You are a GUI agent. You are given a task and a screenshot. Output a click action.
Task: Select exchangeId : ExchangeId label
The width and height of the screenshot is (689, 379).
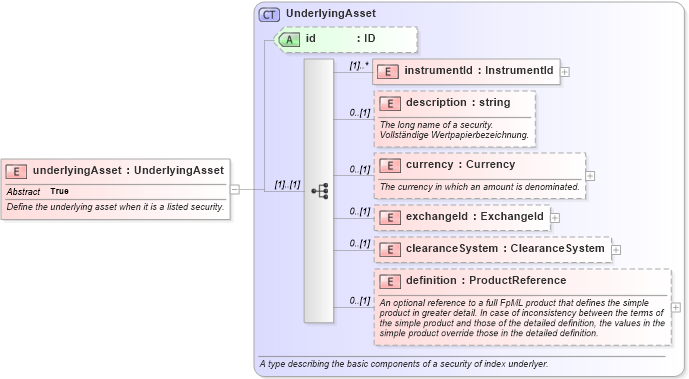[475, 216]
